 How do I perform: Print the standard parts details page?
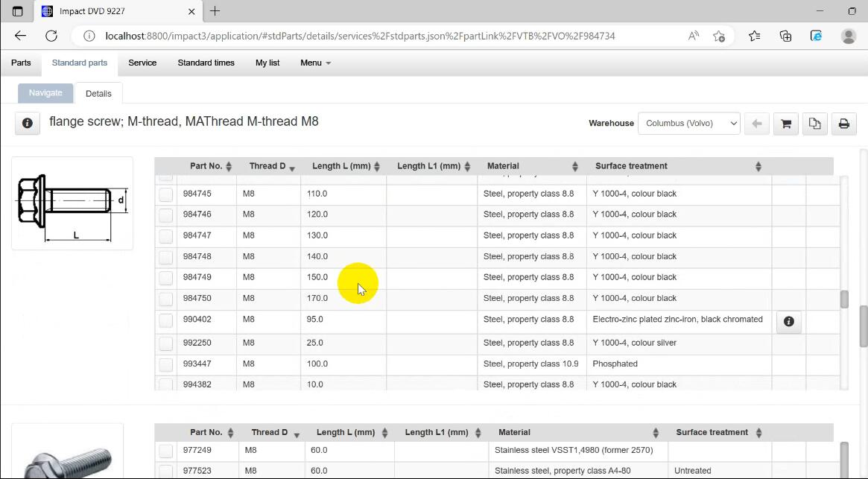(x=843, y=124)
